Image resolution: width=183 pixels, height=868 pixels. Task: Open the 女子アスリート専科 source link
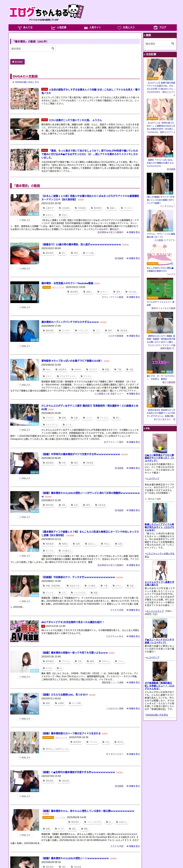pos(114,442)
